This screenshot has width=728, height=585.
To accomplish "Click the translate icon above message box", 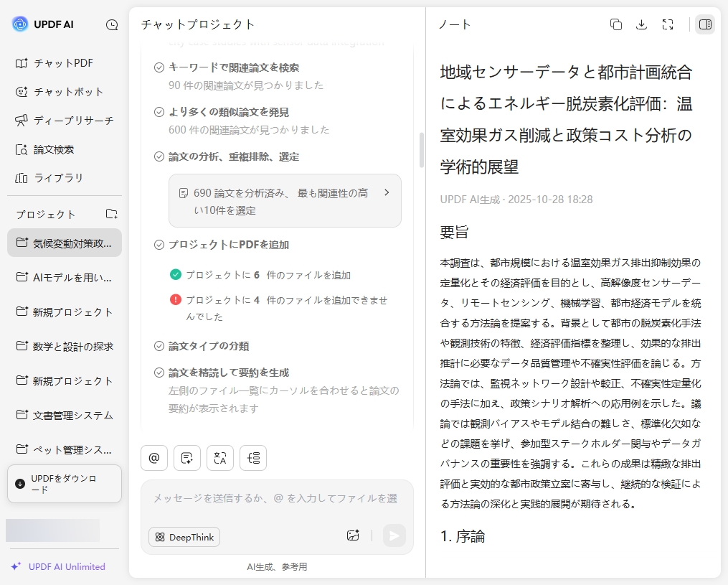I will click(x=220, y=458).
